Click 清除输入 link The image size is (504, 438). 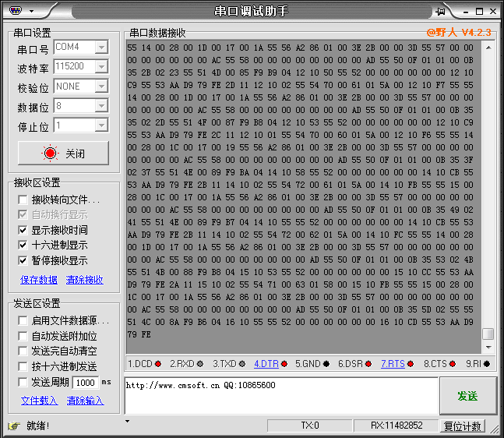[x=85, y=401]
